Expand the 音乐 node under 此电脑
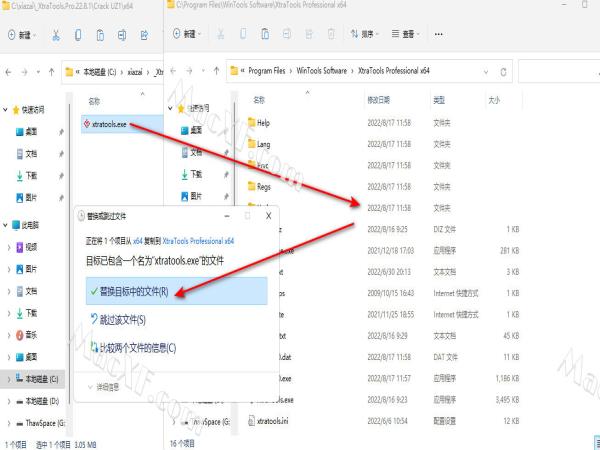 pyautogui.click(x=9, y=335)
